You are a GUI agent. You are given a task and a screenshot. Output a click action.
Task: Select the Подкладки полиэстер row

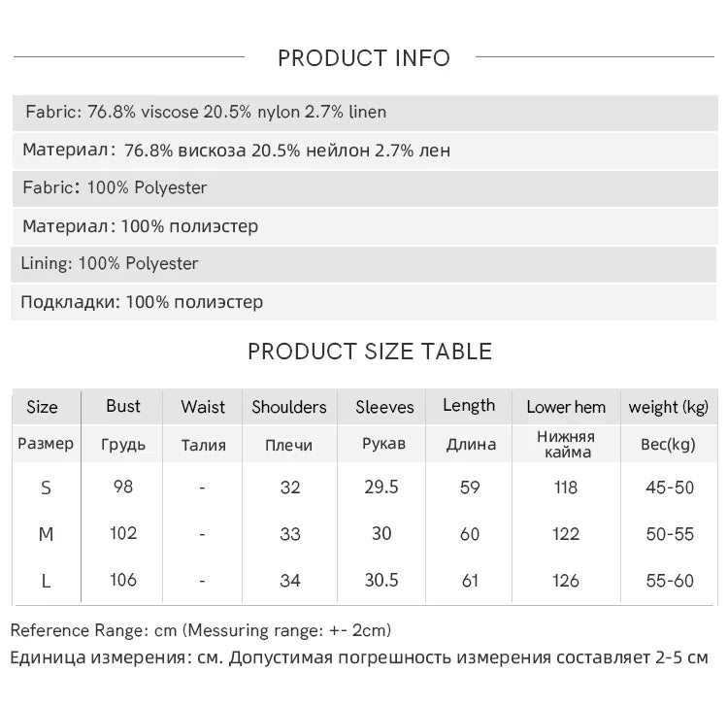point(364,302)
